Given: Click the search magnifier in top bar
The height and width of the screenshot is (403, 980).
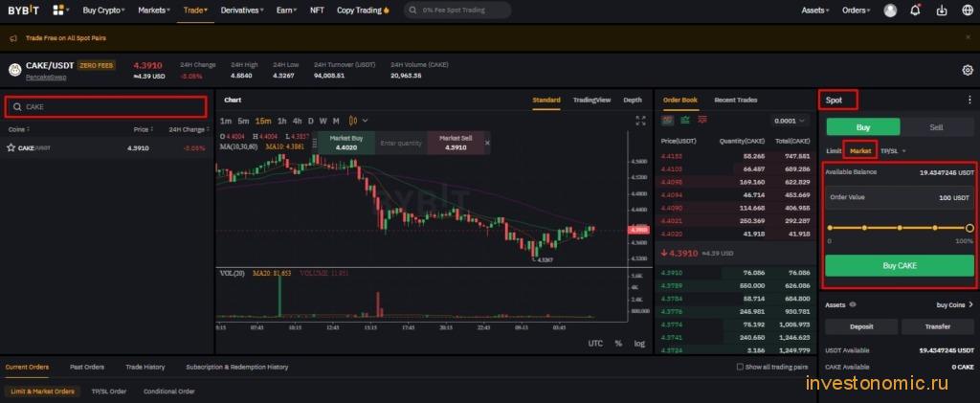Looking at the screenshot, I should click(412, 10).
